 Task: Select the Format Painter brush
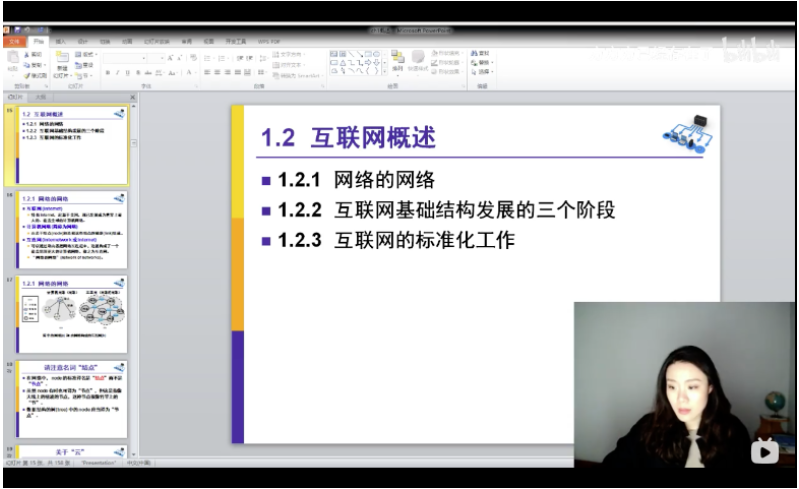tap(27, 75)
